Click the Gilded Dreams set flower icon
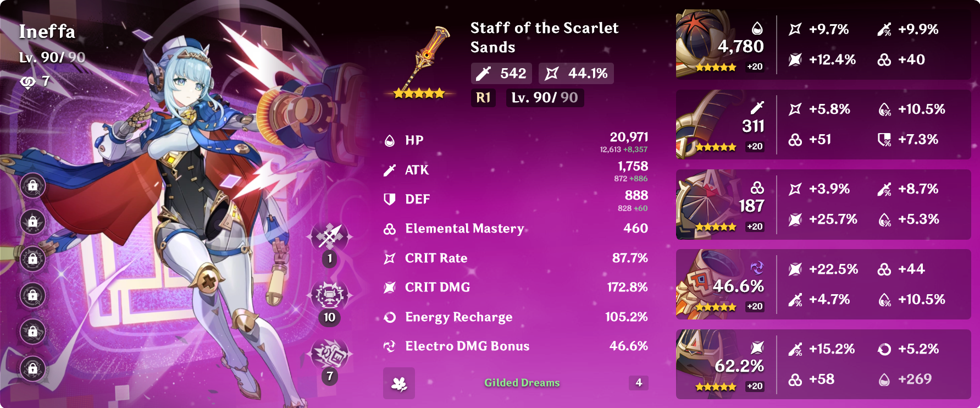This screenshot has width=980, height=408. (x=399, y=383)
